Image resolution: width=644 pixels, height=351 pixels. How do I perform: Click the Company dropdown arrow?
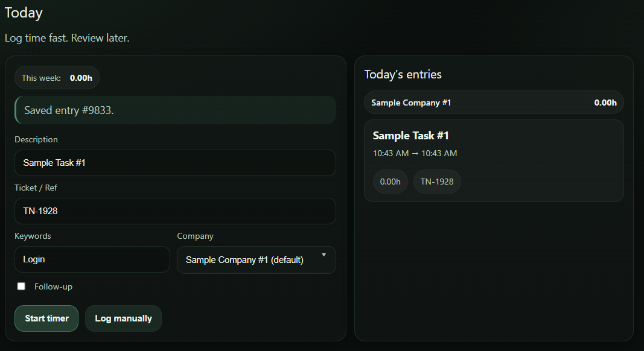point(324,256)
